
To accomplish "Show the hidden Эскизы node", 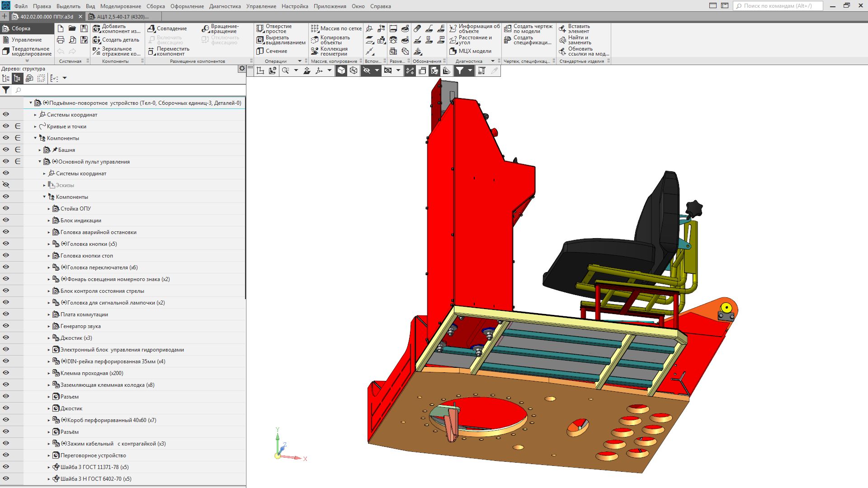I will coord(6,185).
